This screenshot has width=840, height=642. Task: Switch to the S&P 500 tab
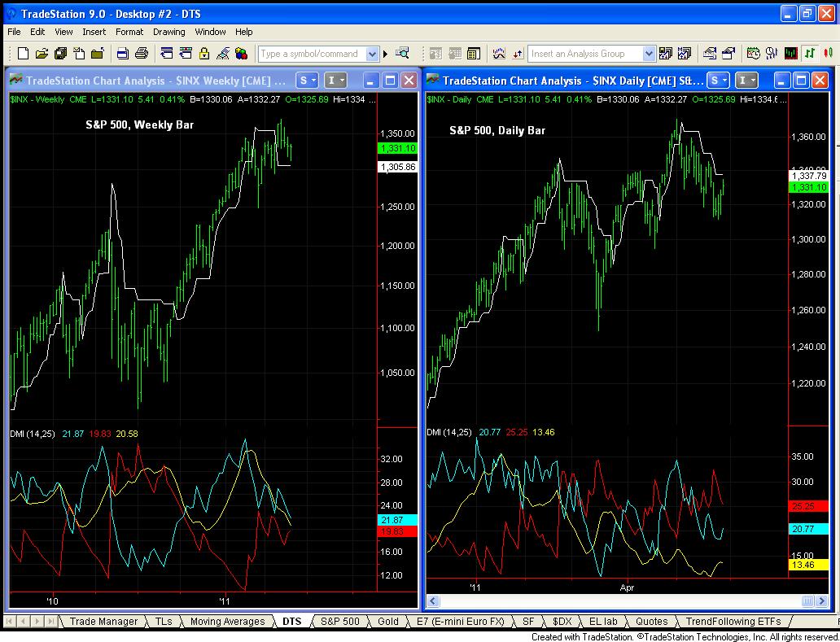click(x=339, y=621)
